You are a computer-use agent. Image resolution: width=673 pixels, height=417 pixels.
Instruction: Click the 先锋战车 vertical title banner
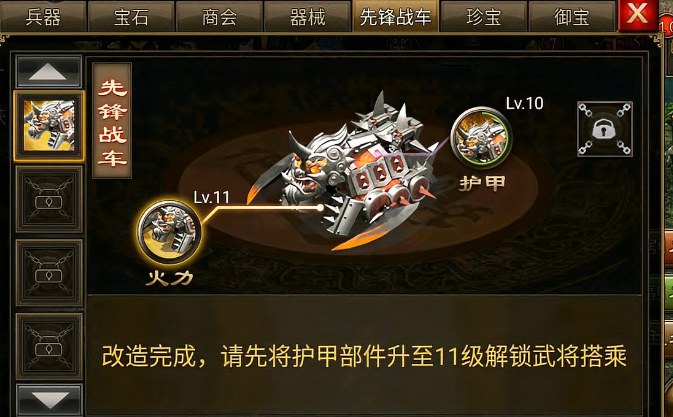[x=112, y=121]
